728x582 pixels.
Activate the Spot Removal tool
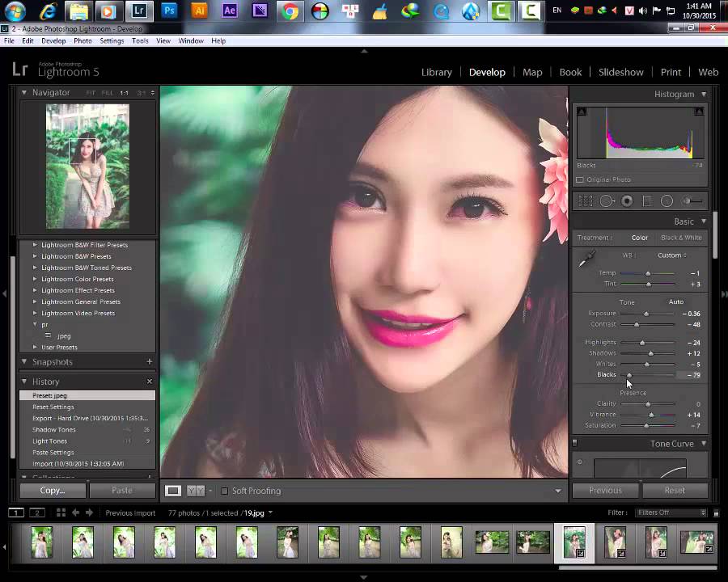coord(606,201)
